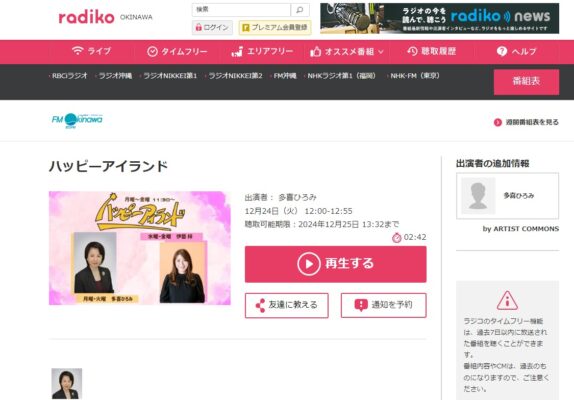The width and height of the screenshot is (574, 400).
Task: Open 週間番組表を見る link
Action: pos(526,122)
